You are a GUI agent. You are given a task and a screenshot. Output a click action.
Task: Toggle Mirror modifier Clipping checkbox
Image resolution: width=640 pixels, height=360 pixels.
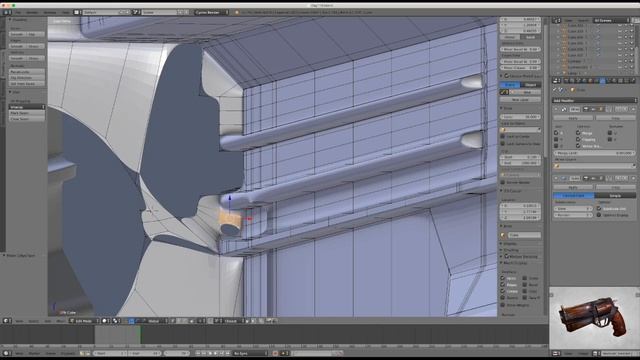pyautogui.click(x=578, y=139)
